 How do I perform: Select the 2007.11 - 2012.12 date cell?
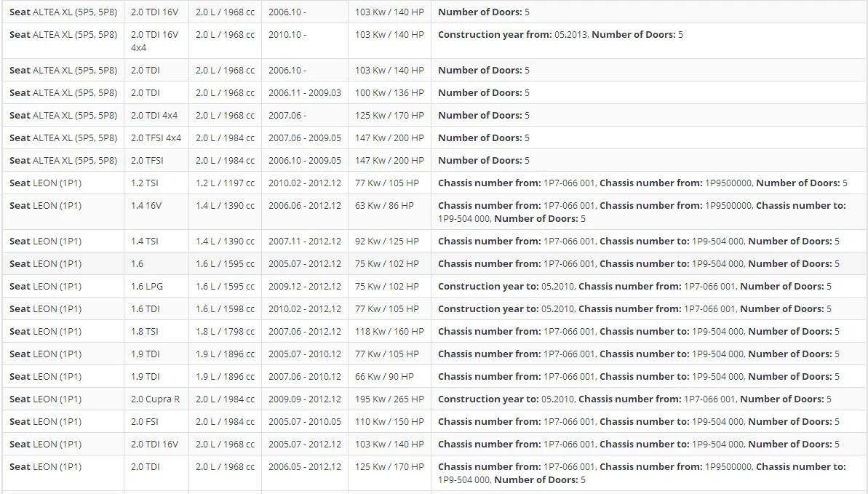click(x=304, y=242)
